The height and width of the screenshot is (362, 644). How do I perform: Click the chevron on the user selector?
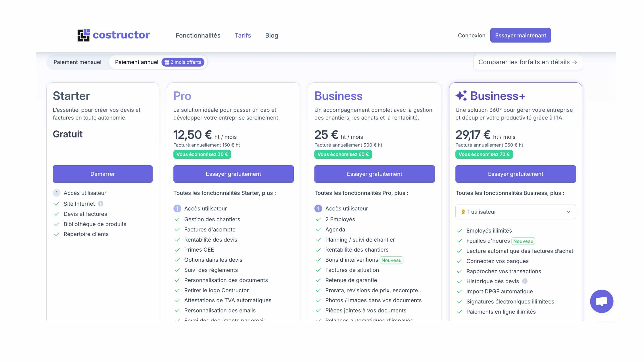(x=568, y=212)
